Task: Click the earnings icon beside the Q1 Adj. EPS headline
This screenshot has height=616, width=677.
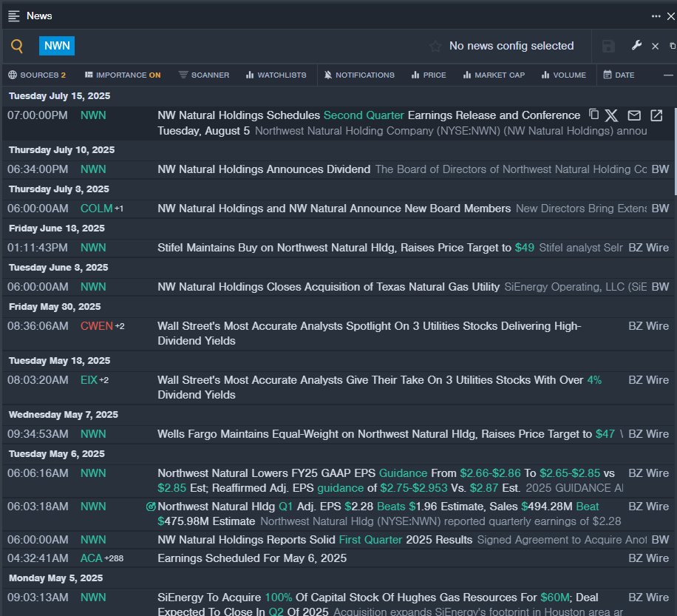Action: [151, 507]
